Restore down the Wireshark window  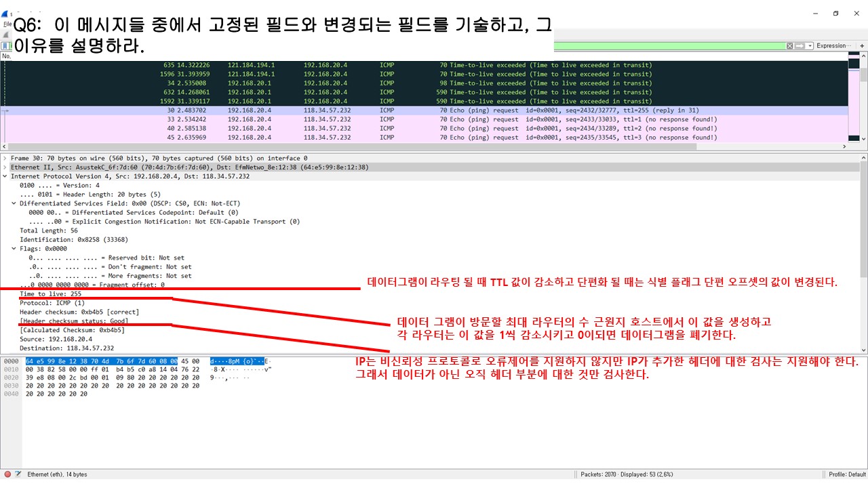tap(835, 13)
